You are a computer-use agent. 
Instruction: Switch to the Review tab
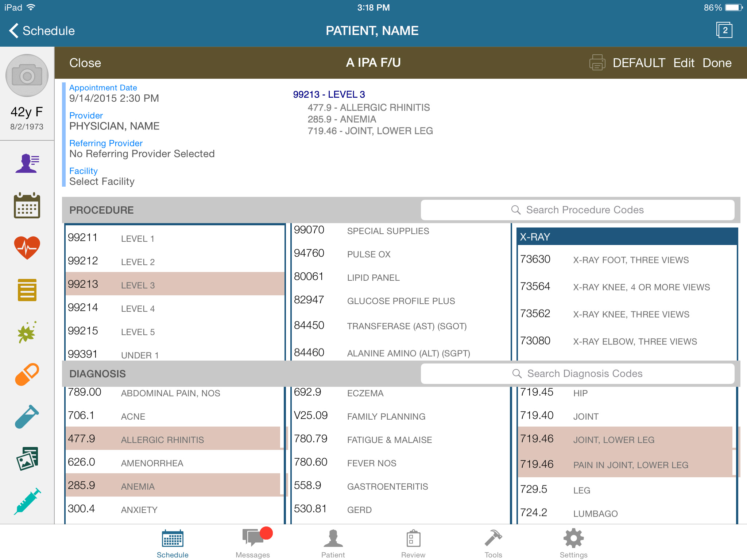pos(413,543)
